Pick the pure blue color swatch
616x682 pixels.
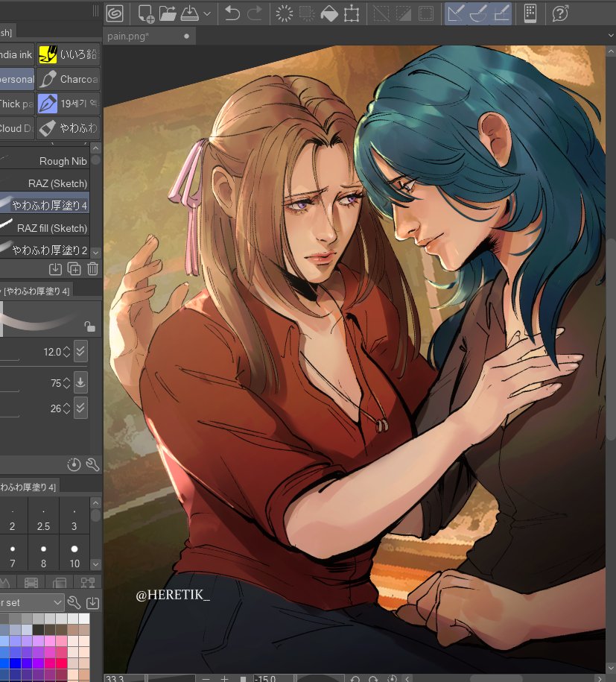click(15, 663)
